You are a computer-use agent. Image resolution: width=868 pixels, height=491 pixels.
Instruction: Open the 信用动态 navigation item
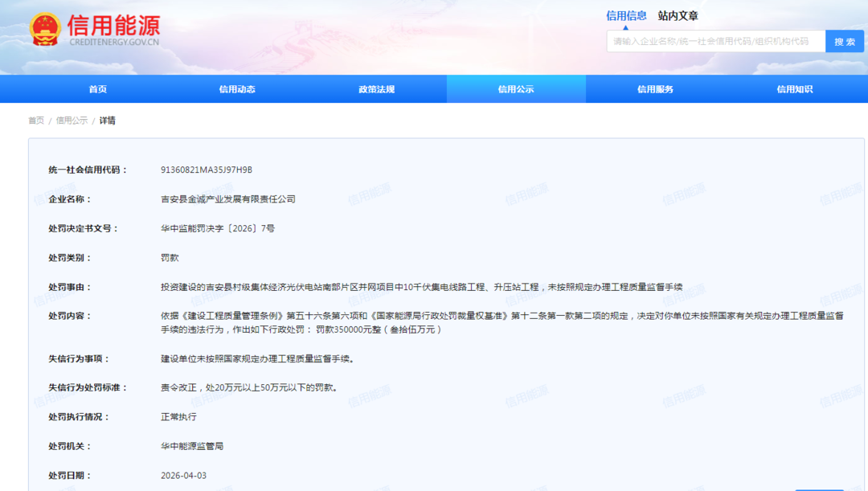tap(237, 89)
